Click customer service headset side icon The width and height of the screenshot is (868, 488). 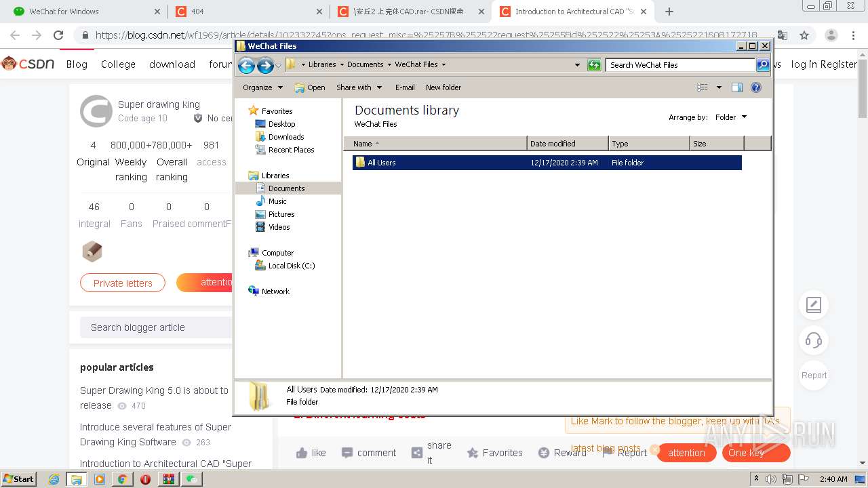pos(814,340)
